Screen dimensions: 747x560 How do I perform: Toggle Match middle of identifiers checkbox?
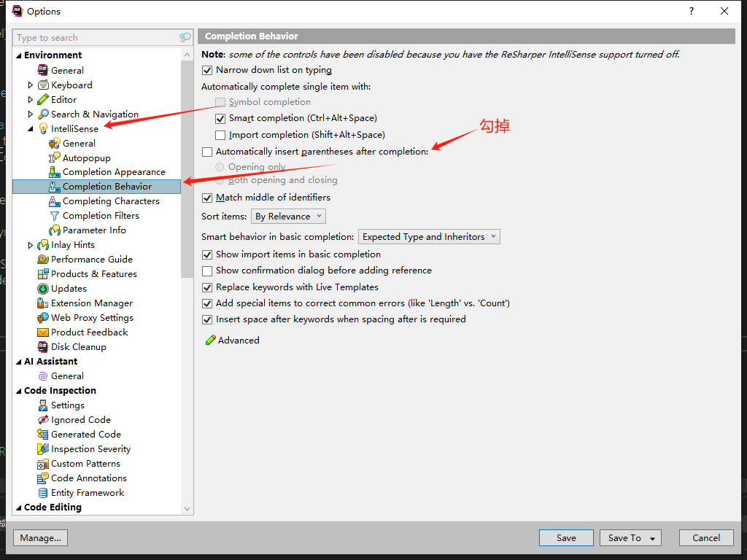(x=207, y=198)
